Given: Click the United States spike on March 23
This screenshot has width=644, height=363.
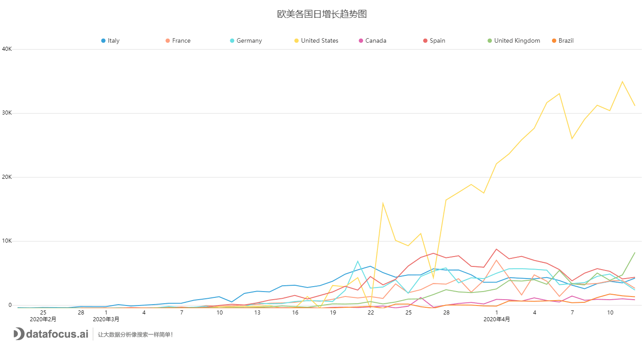Looking at the screenshot, I should tap(383, 203).
